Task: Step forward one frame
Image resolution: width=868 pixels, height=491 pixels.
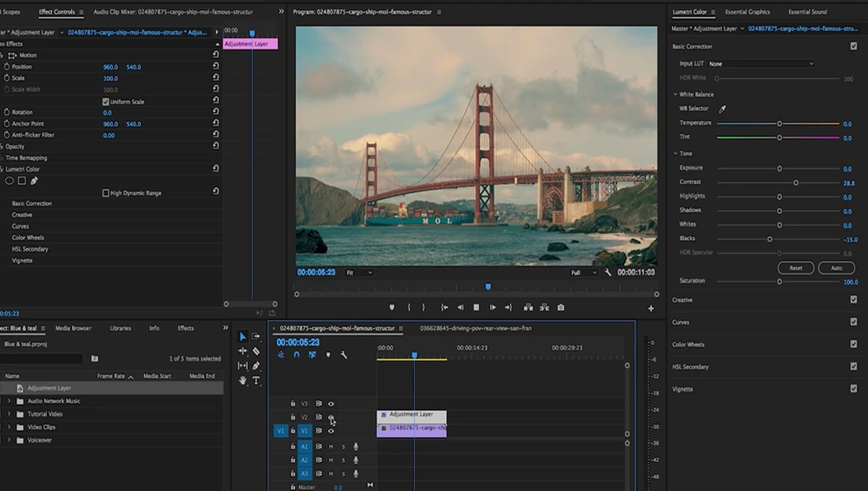Action: click(492, 307)
